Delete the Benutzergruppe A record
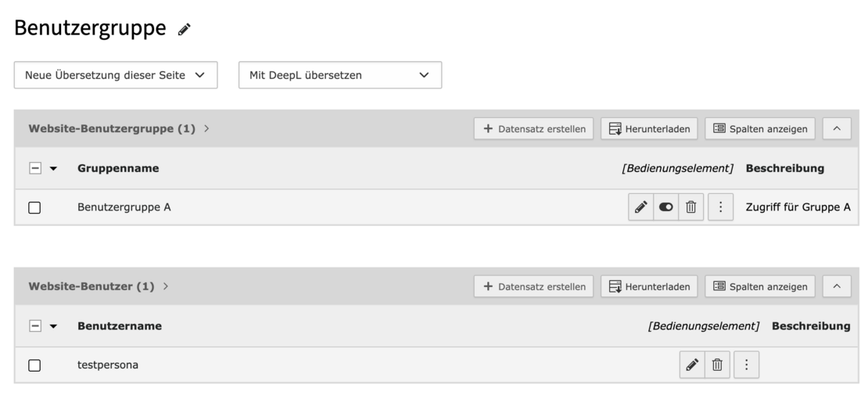 (x=690, y=207)
